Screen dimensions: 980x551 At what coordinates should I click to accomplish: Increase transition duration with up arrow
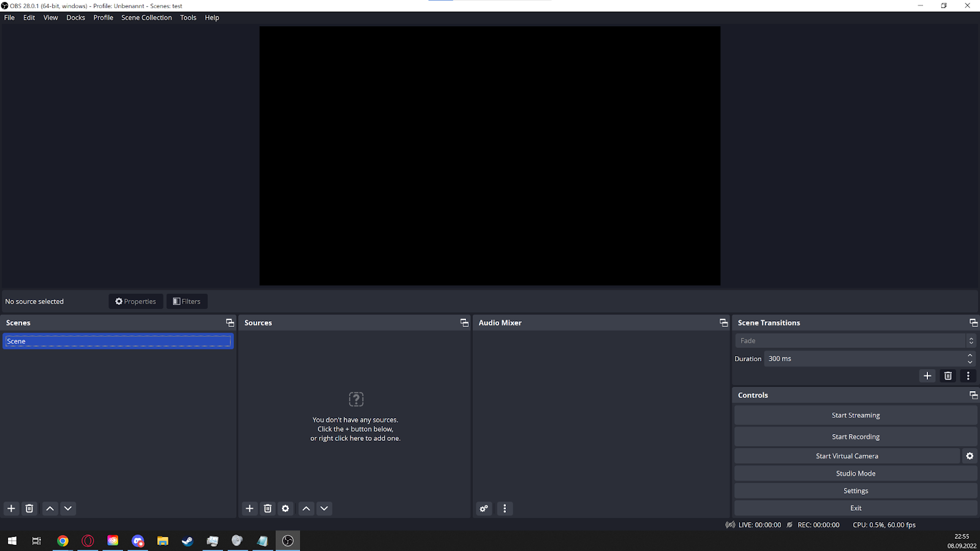coord(970,356)
